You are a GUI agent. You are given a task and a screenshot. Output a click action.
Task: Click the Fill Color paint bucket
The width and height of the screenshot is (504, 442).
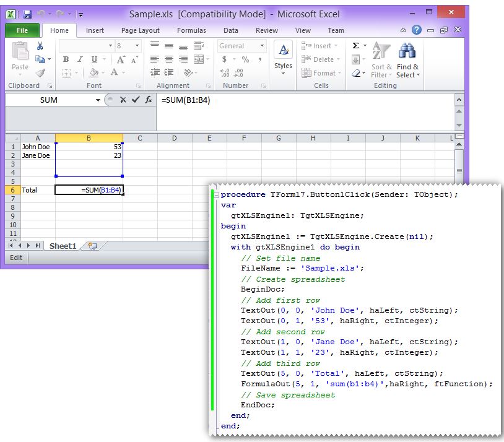point(94,72)
